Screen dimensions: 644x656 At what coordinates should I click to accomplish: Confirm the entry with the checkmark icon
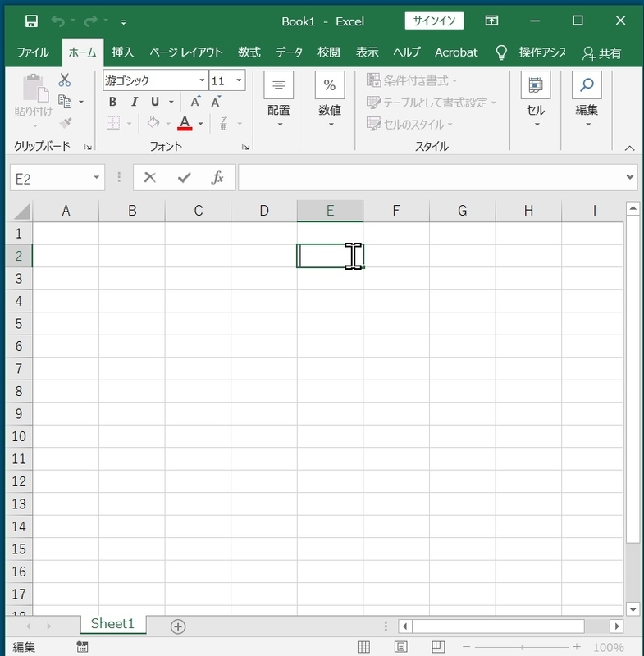pos(184,178)
